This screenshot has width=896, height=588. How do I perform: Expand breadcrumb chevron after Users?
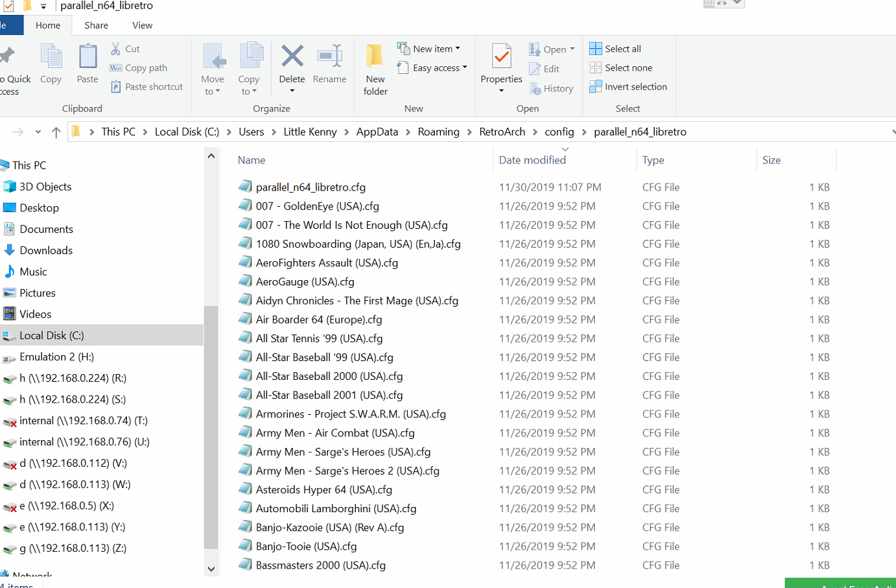(274, 132)
